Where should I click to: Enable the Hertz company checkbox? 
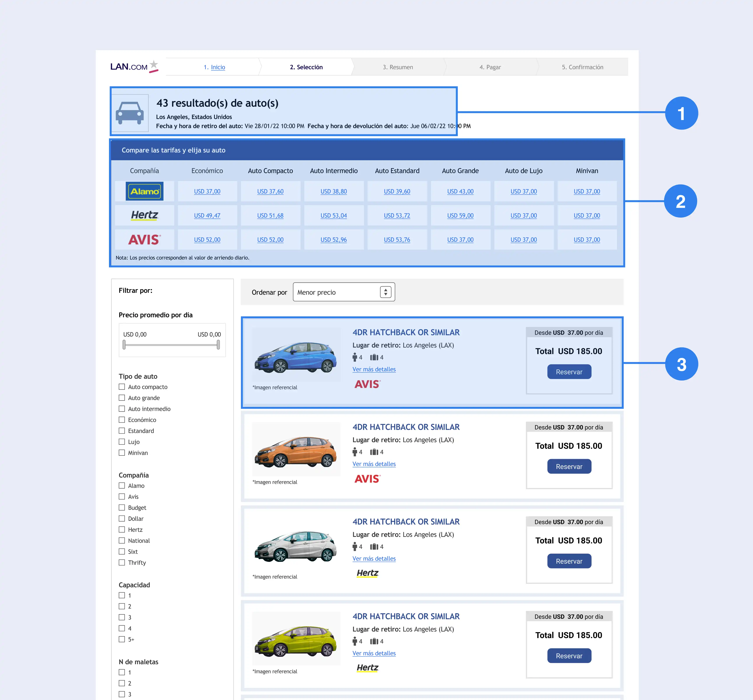click(122, 529)
